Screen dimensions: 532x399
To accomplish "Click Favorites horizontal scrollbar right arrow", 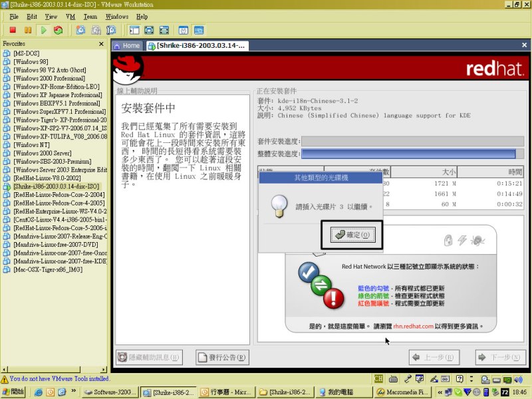I will click(x=104, y=370).
